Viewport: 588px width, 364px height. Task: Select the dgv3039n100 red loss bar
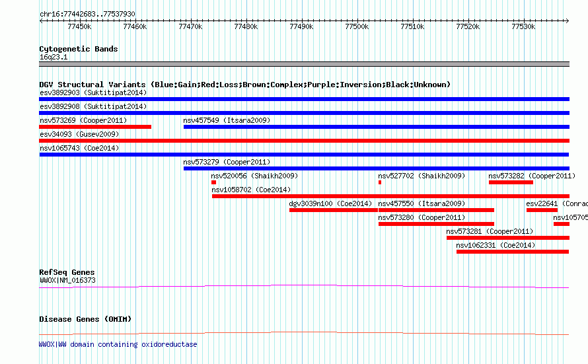[334, 210]
